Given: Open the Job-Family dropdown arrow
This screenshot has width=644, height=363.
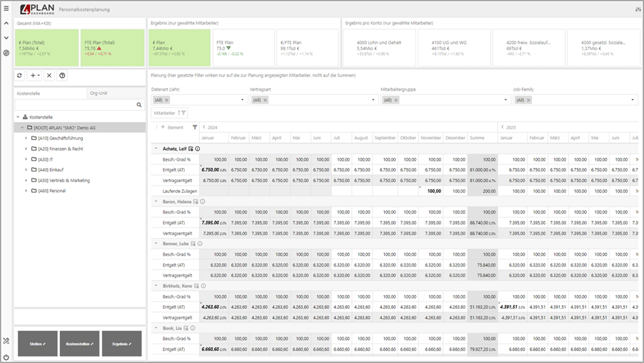Looking at the screenshot, I should pyautogui.click(x=633, y=100).
